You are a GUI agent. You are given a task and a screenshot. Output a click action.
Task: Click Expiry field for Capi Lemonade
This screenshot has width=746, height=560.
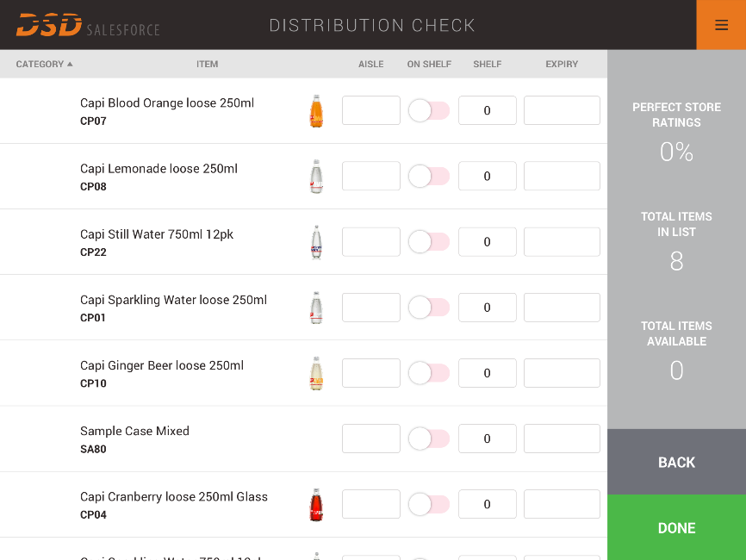tap(562, 176)
